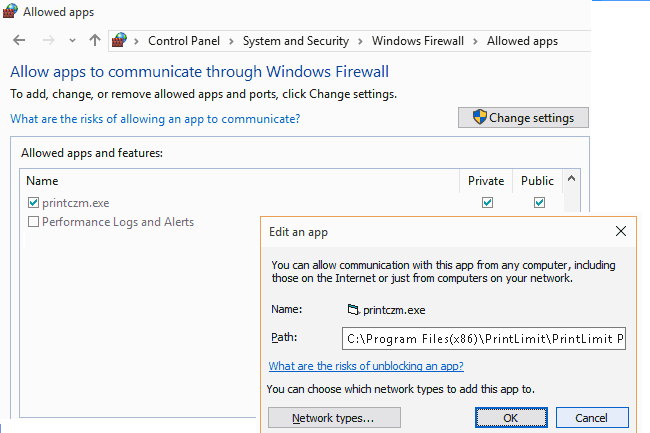Viewport: 650px width, 433px height.
Task: Click the forward navigation arrow
Action: [49, 40]
